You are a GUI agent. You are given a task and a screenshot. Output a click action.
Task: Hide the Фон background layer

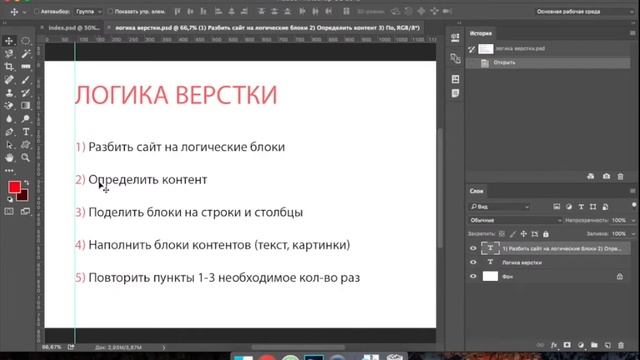pyautogui.click(x=473, y=276)
